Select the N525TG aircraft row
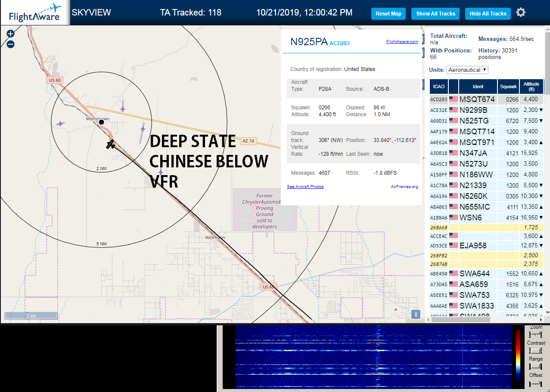This screenshot has height=392, width=550. (x=487, y=121)
